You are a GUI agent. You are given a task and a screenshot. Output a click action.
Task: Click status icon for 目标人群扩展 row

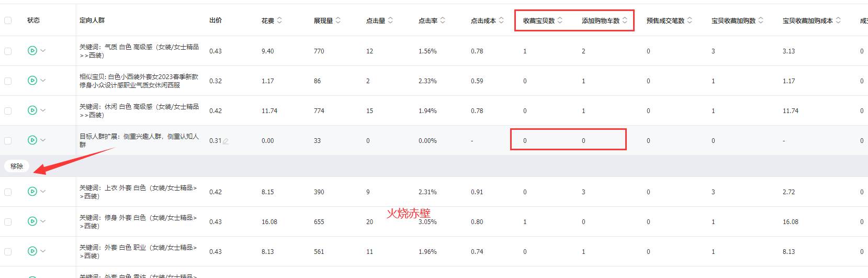point(32,140)
